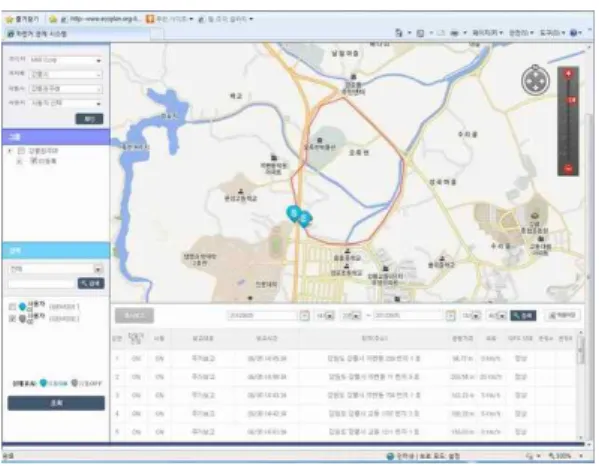Untick the checkbox for user 02 in the list

click(x=12, y=318)
